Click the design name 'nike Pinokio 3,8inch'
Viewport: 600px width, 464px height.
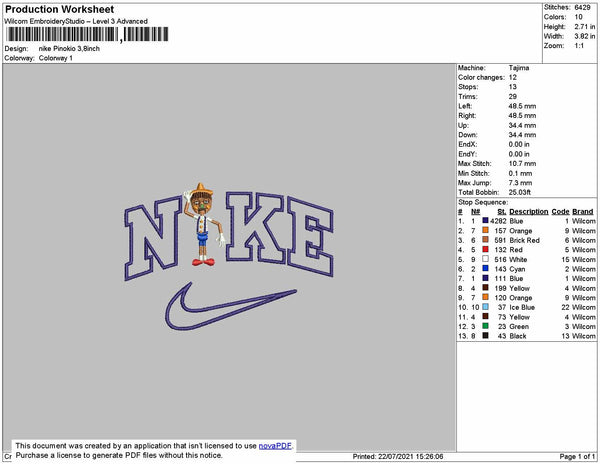[69, 49]
